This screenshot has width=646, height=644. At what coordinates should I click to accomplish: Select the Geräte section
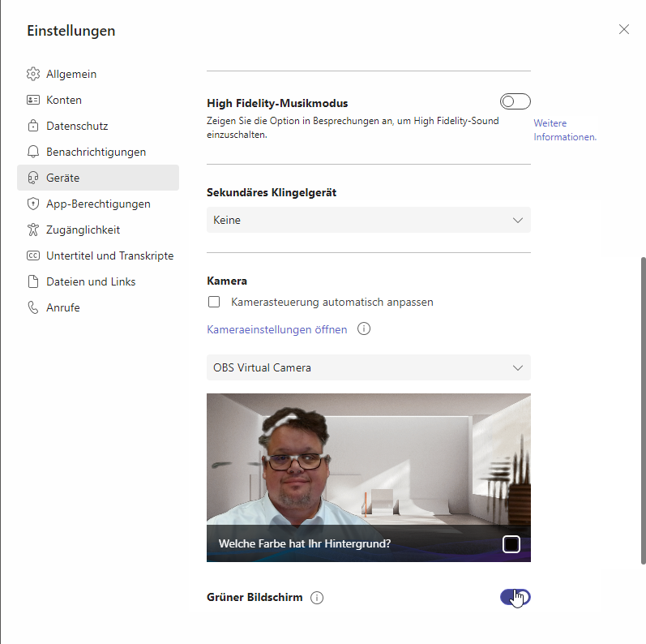pyautogui.click(x=98, y=178)
